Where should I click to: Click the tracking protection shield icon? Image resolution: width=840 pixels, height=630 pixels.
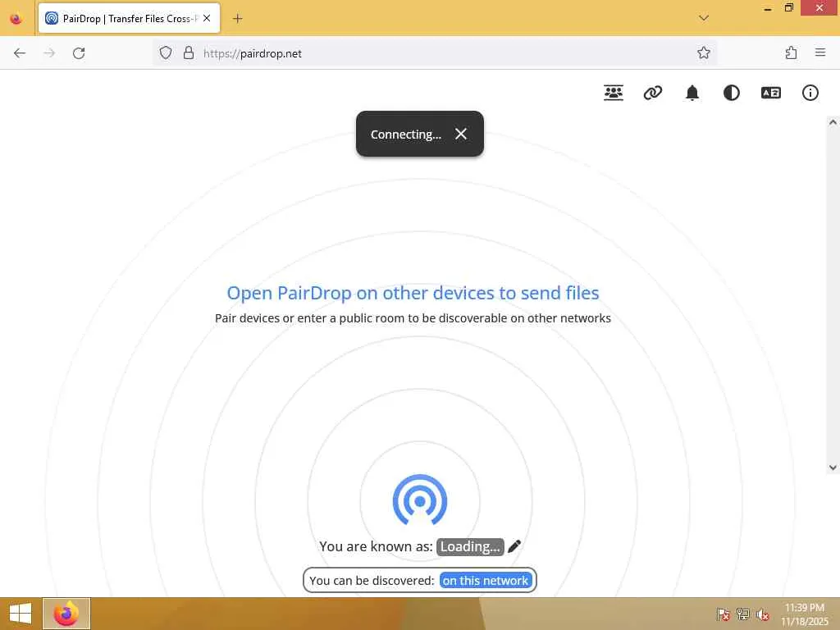tap(166, 52)
